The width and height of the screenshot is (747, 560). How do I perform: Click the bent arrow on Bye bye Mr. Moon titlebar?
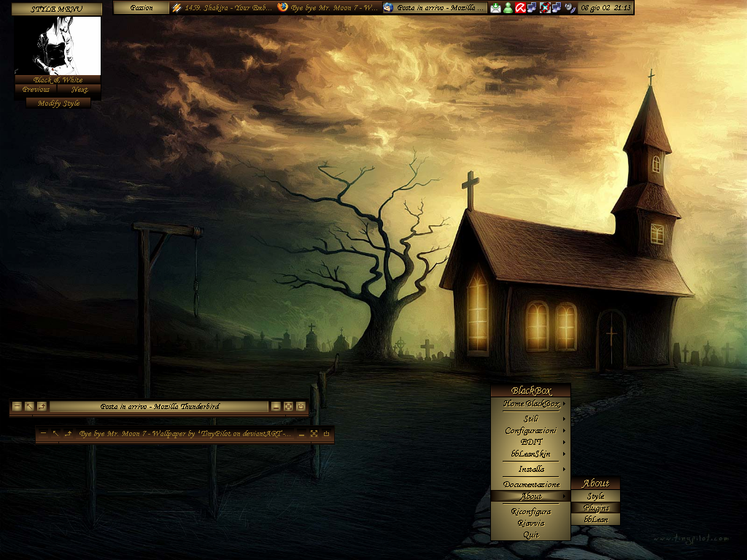pyautogui.click(x=68, y=433)
